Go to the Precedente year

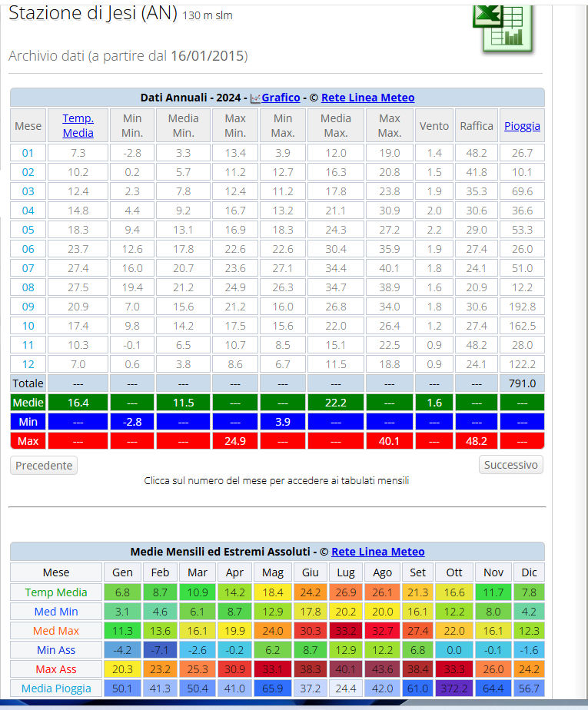click(44, 465)
